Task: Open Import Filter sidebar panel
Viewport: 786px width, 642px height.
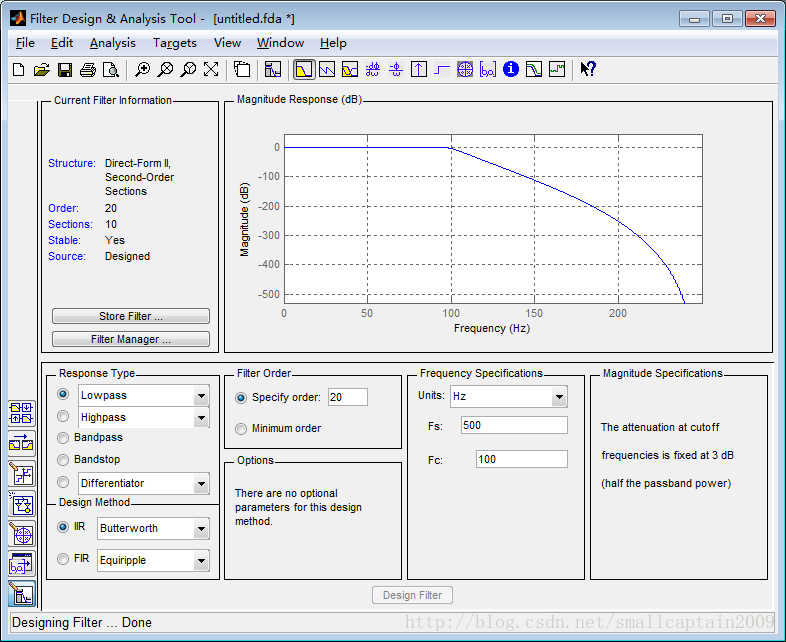Action: pos(22,564)
